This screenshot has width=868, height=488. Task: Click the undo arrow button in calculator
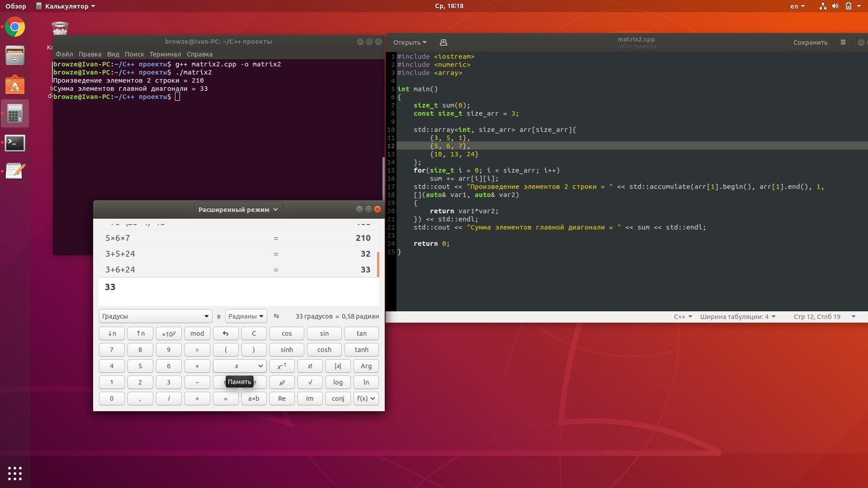pyautogui.click(x=226, y=333)
